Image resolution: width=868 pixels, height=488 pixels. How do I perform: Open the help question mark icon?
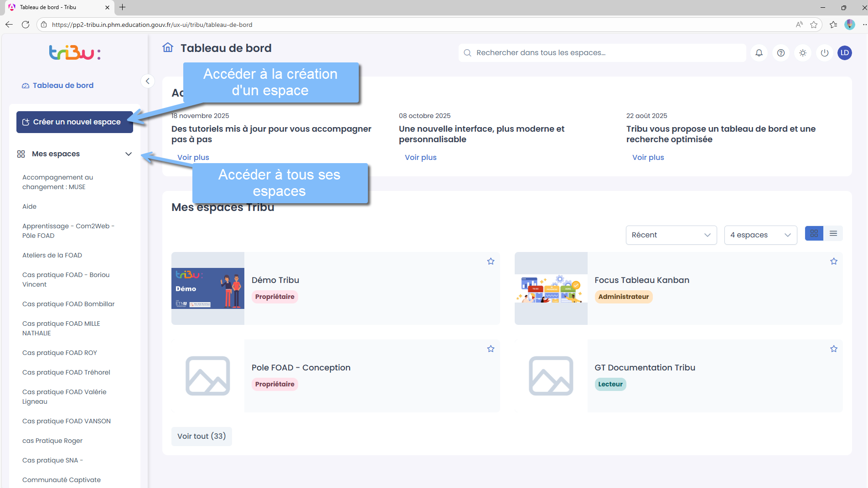click(x=781, y=53)
